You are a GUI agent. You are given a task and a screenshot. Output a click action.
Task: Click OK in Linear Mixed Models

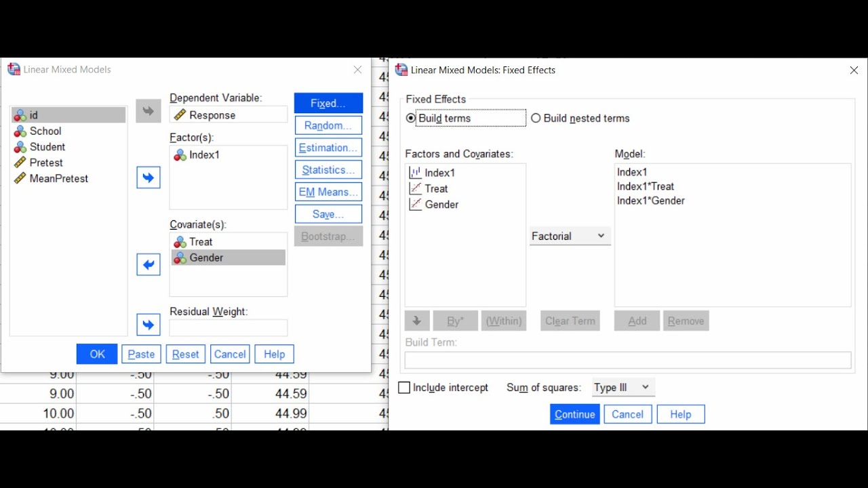click(x=97, y=354)
